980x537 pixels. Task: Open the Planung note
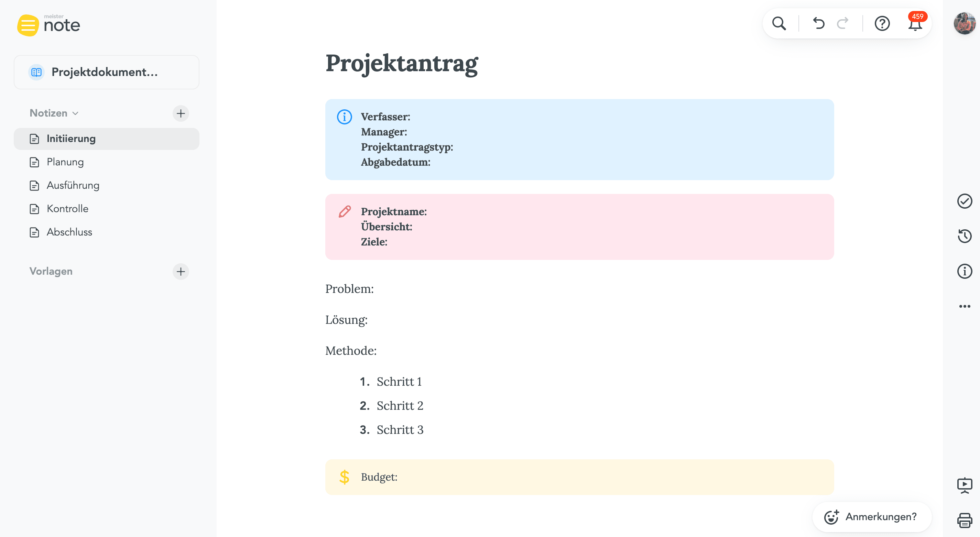65,162
